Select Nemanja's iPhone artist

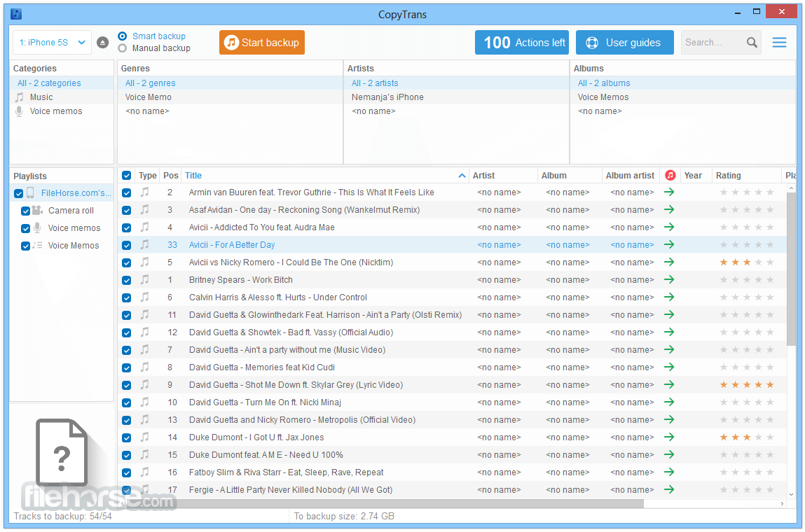[x=456, y=97]
